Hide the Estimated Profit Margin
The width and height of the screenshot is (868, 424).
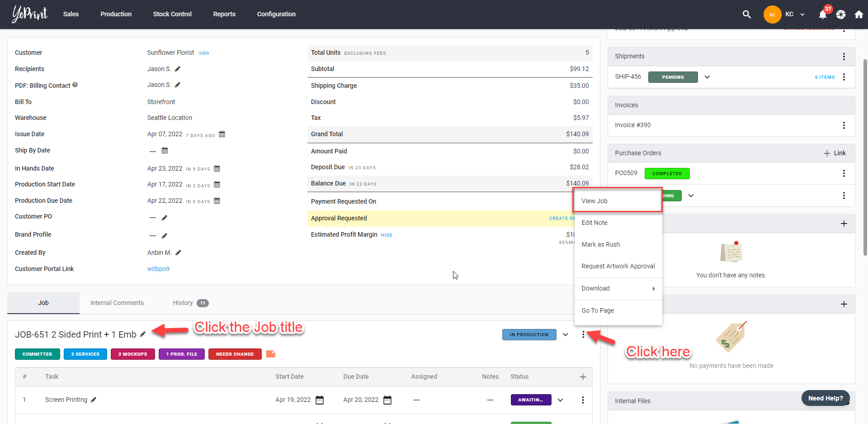click(387, 235)
